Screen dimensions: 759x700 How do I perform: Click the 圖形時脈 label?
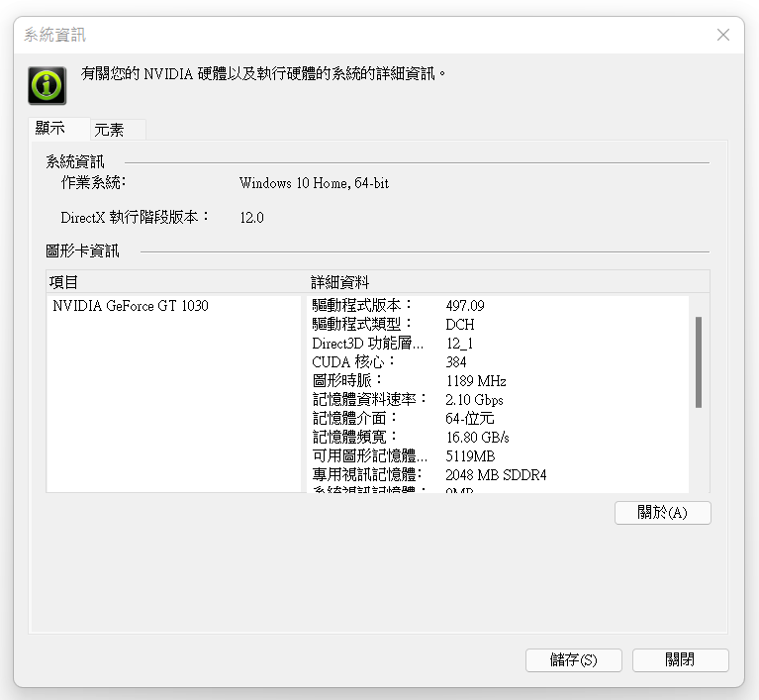[346, 380]
